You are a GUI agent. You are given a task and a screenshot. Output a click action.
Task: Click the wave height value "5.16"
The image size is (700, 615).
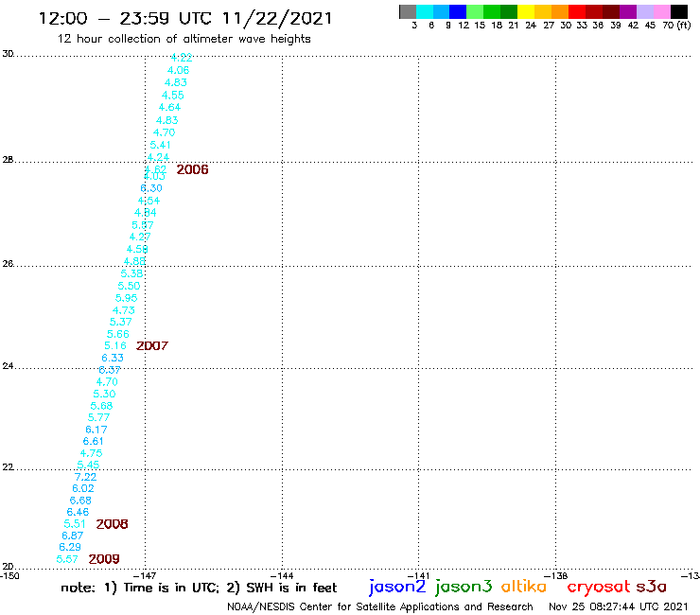pos(115,345)
